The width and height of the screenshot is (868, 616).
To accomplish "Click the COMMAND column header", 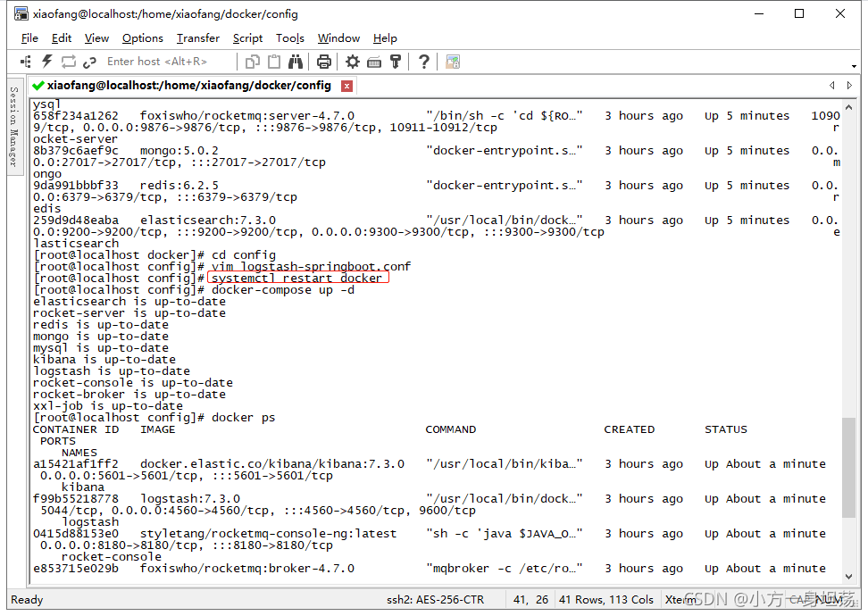I will (451, 429).
